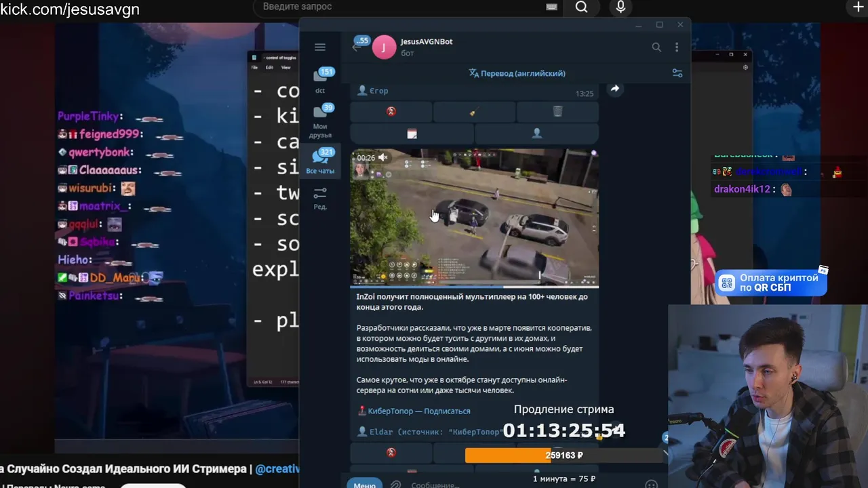Click the broom bot button
Screen dimensions: 868x488
pos(474,112)
